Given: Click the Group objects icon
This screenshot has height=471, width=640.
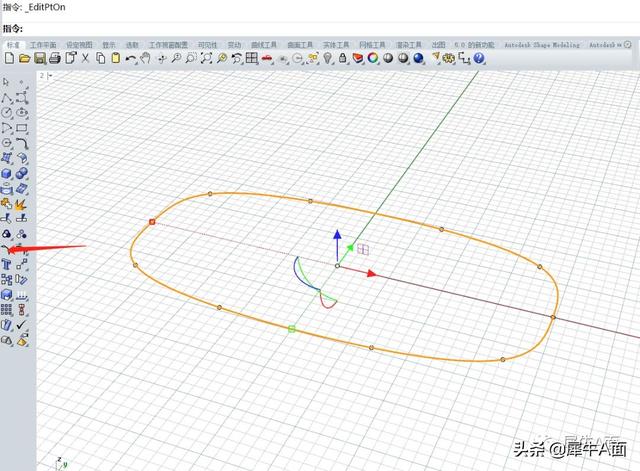Looking at the screenshot, I should 7,234.
